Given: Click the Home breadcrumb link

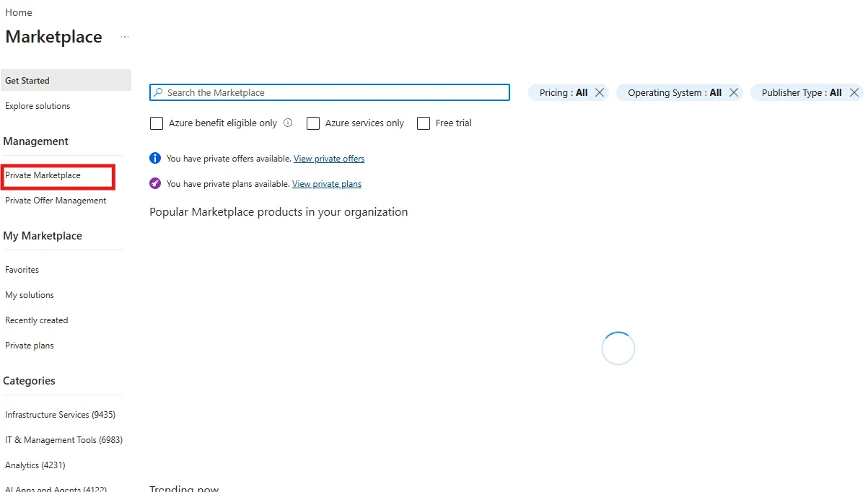Looking at the screenshot, I should click(18, 12).
